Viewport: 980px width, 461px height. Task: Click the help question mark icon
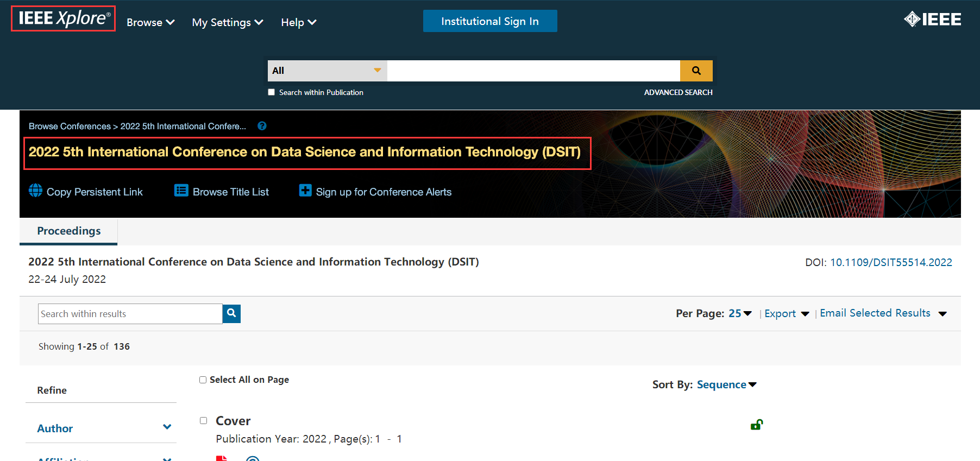pos(262,126)
